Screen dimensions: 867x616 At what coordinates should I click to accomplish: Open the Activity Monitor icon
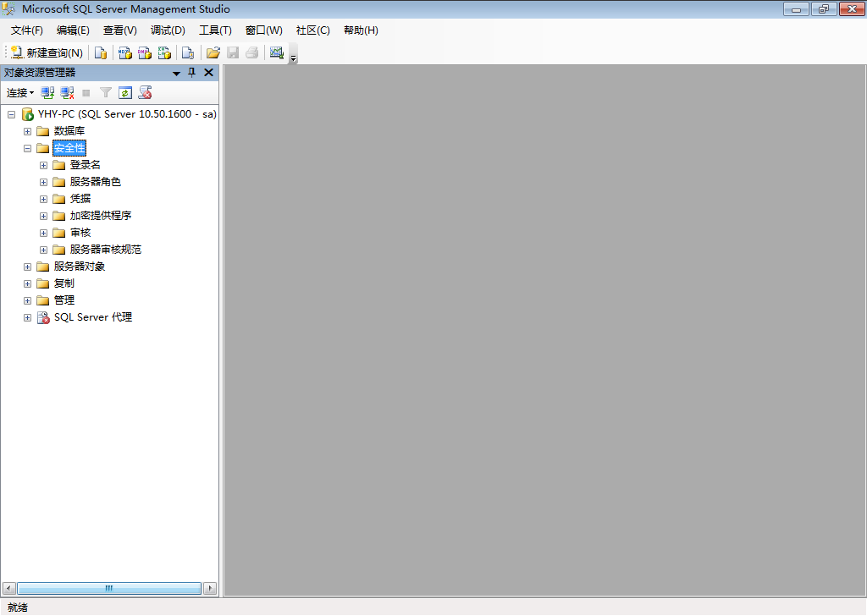[x=277, y=52]
